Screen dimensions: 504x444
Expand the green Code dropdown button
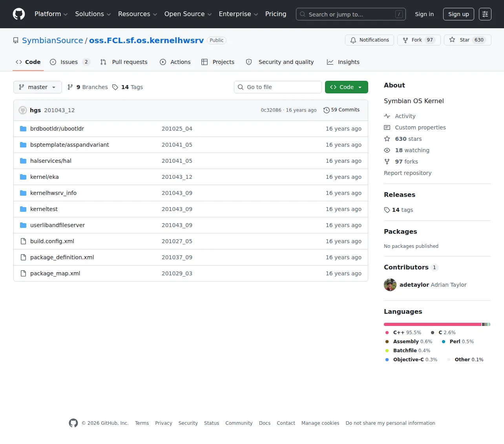click(x=347, y=87)
